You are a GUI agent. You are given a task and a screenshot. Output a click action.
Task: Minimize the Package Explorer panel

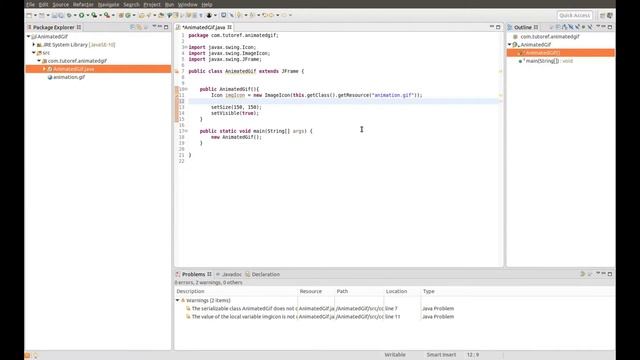[x=160, y=27]
